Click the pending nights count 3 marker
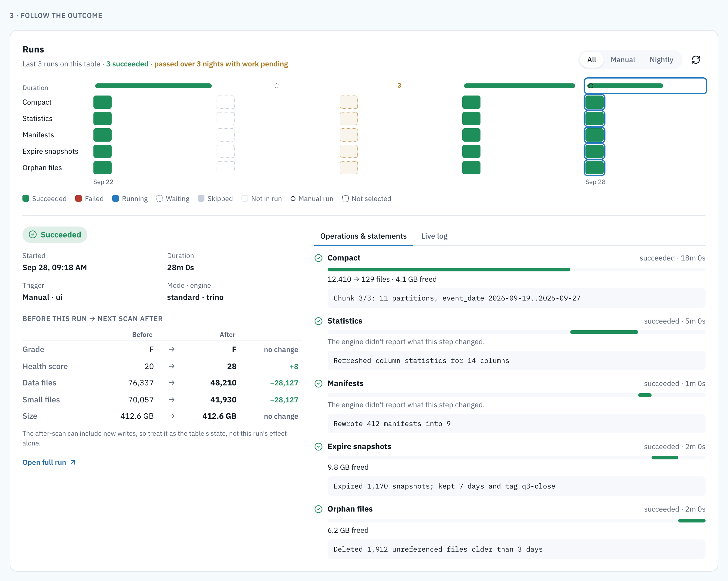This screenshot has height=581, width=728. (x=399, y=86)
